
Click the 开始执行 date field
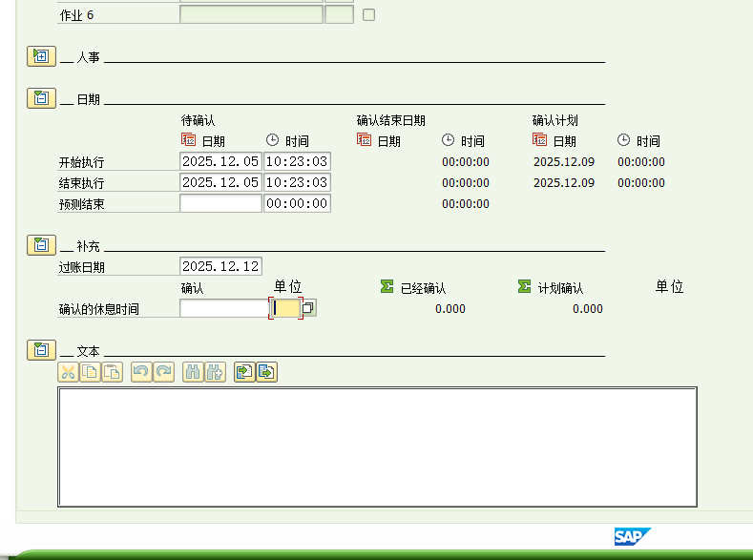220,162
